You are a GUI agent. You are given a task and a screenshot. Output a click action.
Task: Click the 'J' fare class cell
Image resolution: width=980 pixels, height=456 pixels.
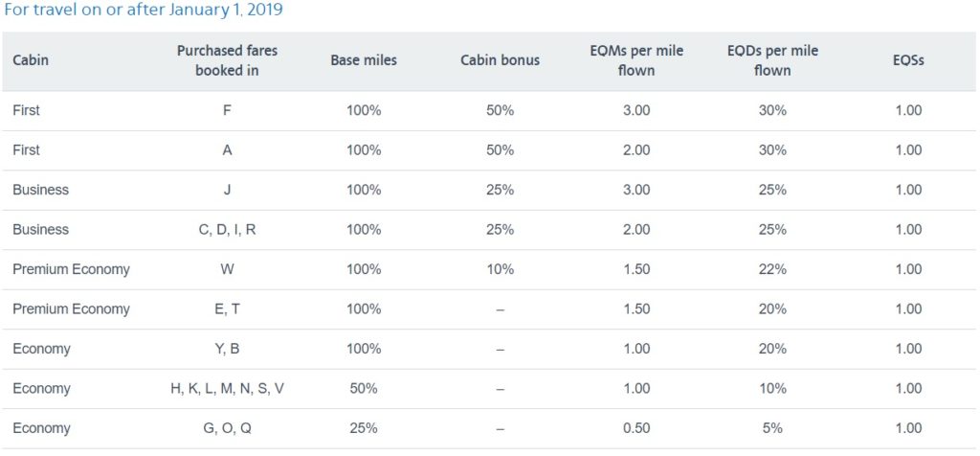coord(227,190)
